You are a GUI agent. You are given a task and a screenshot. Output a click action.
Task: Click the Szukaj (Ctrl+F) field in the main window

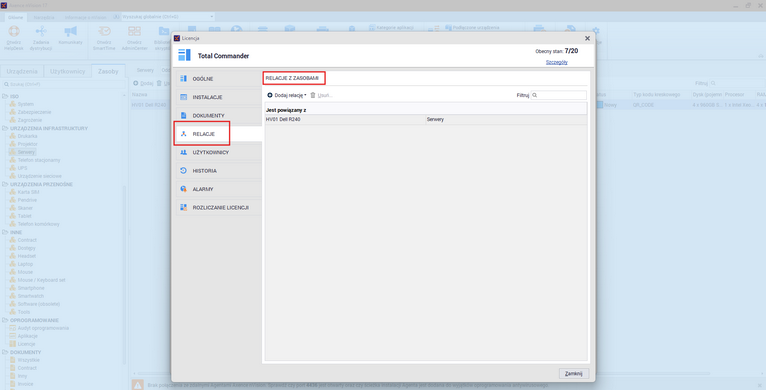click(64, 84)
